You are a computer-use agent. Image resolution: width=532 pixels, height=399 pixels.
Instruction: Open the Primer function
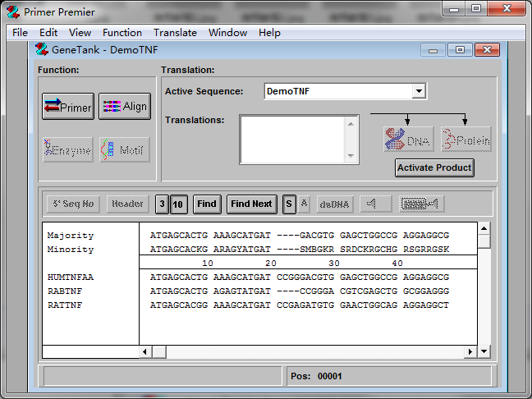[x=68, y=107]
